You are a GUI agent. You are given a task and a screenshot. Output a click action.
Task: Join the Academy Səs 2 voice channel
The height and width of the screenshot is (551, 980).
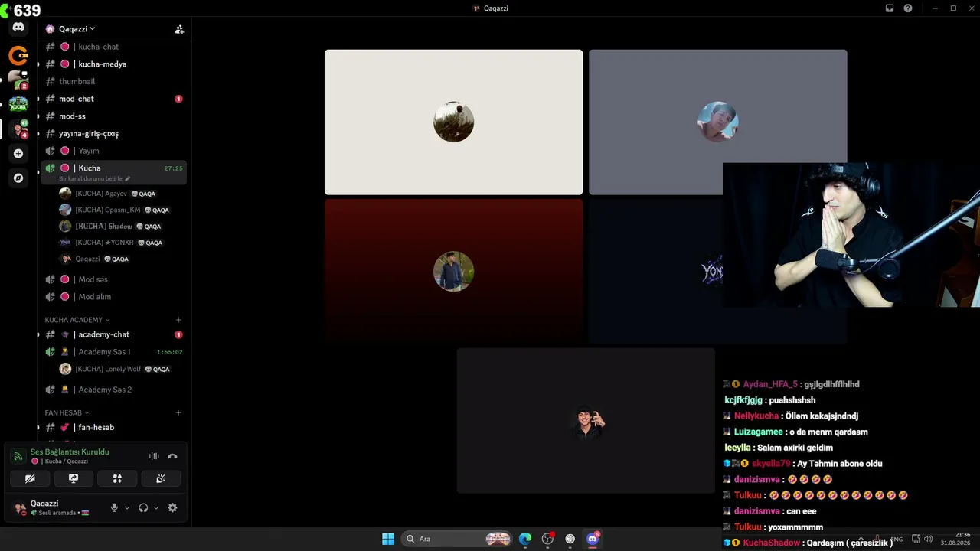(113, 390)
